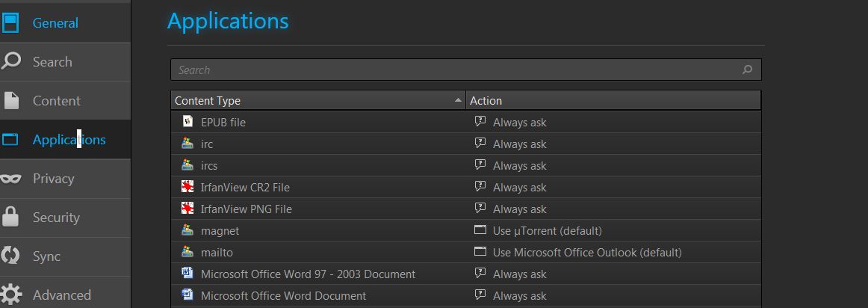Open the Applications category tab
Image resolution: width=868 pixels, height=308 pixels.
[69, 140]
